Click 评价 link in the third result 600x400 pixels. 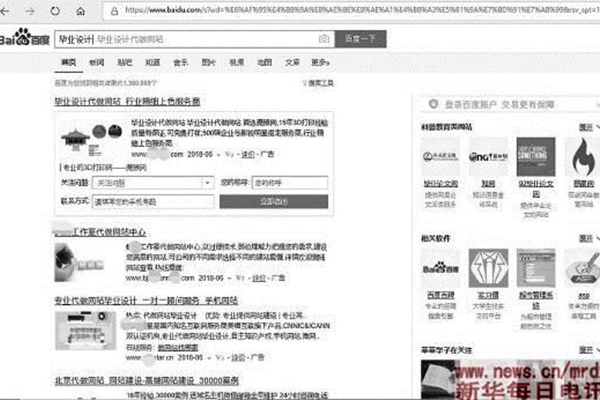pos(238,358)
